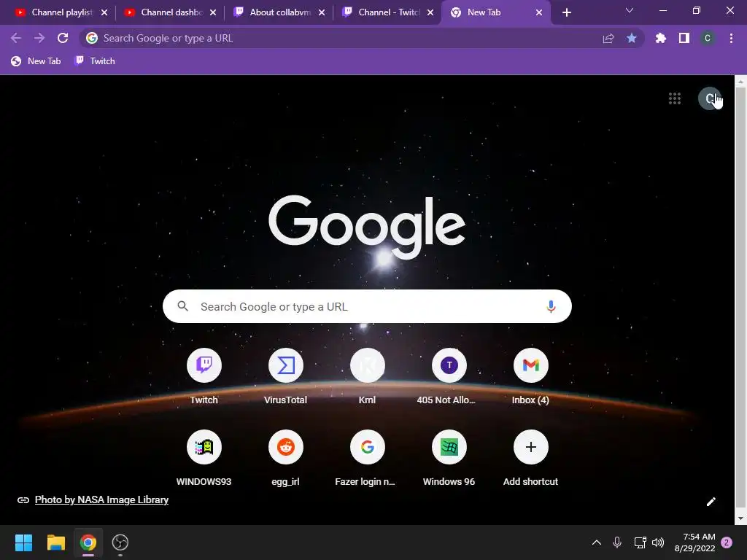Open the notification badge with 2
Viewport: 747px width, 560px height.
tap(727, 542)
